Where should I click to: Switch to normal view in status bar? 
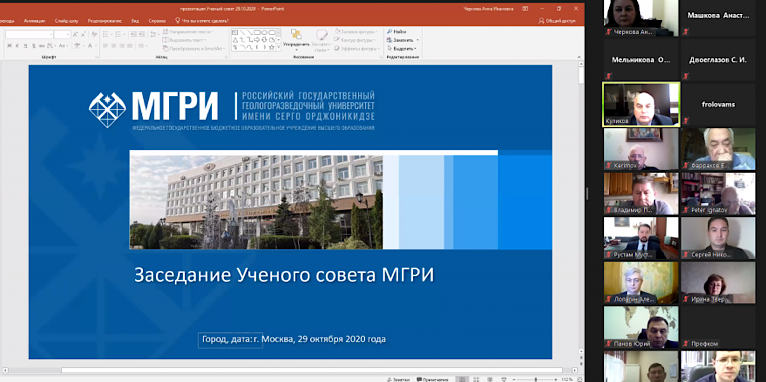[462, 379]
